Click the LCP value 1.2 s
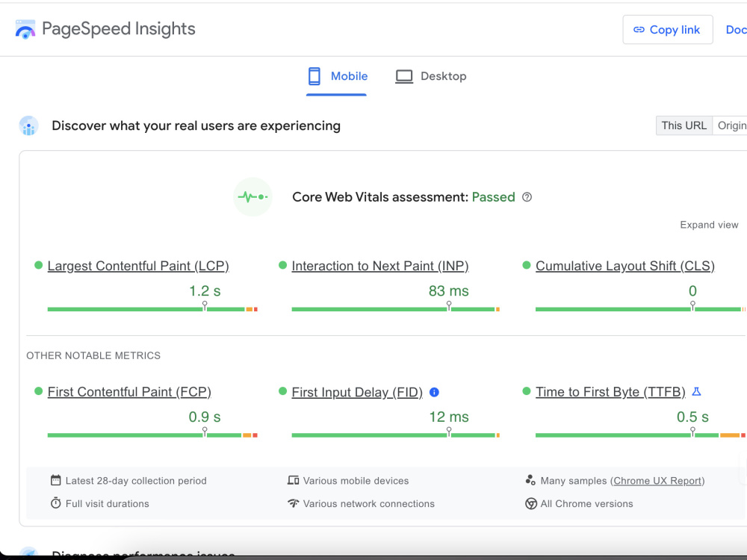 pyautogui.click(x=205, y=291)
